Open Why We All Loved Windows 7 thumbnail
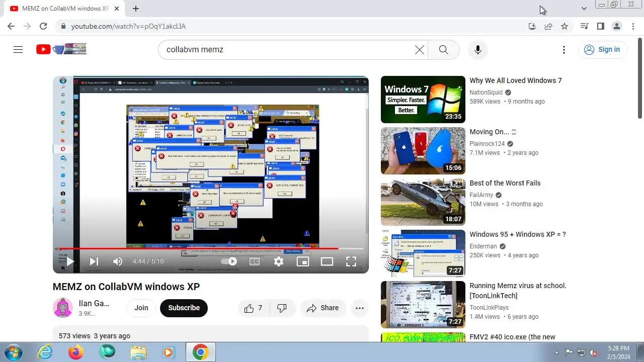This screenshot has width=644, height=362. pyautogui.click(x=423, y=100)
